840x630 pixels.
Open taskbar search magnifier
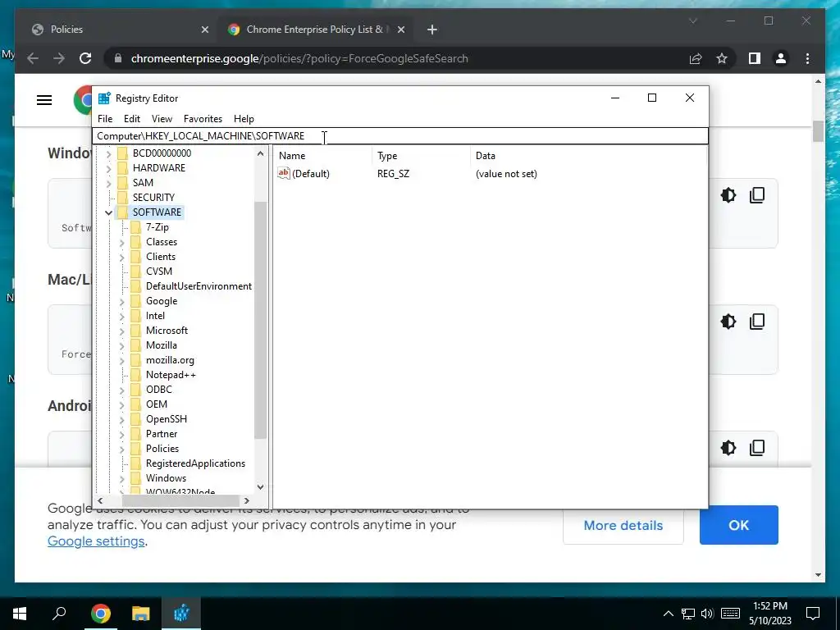click(59, 614)
